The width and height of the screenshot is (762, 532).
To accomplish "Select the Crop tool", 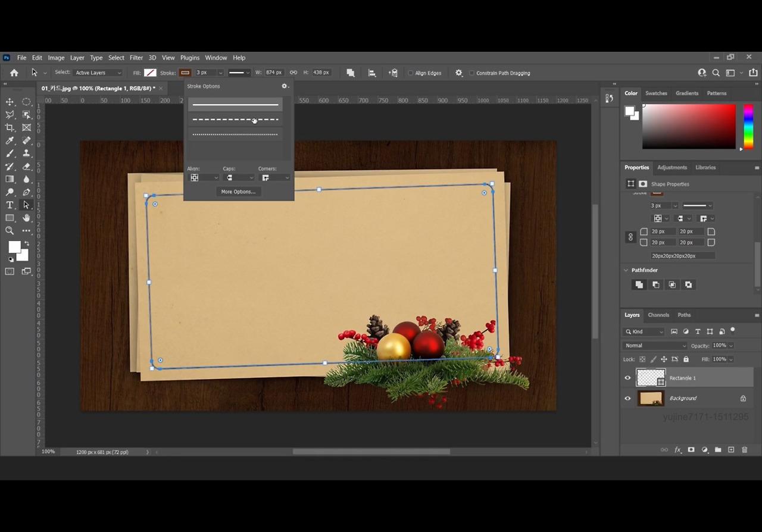I will click(x=10, y=127).
